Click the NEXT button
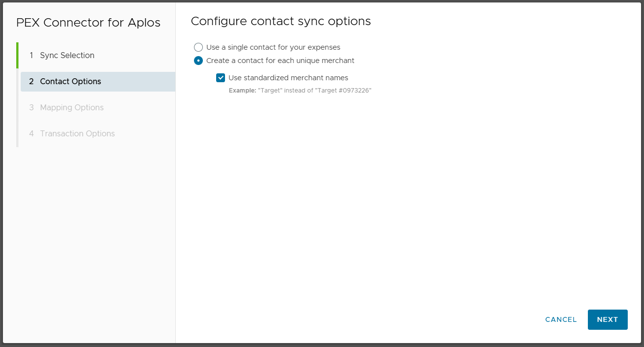The width and height of the screenshot is (644, 347). click(607, 319)
